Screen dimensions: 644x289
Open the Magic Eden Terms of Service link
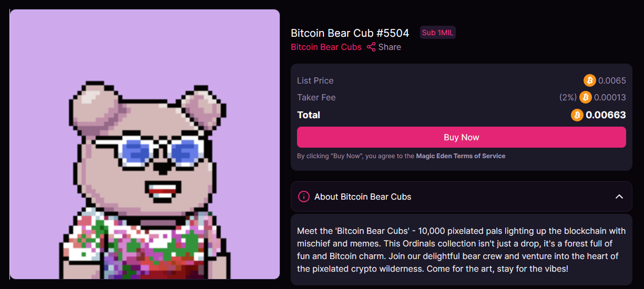(x=461, y=156)
